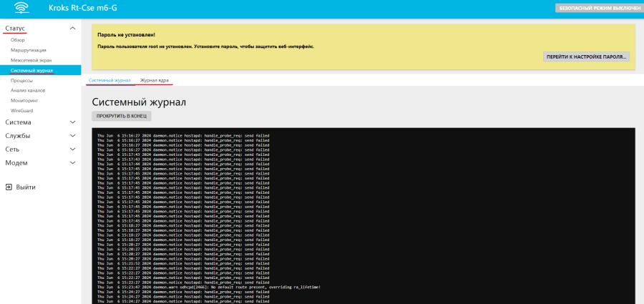The height and width of the screenshot is (304, 644).
Task: Click the Kroks Wi-Fi logo icon
Action: coord(21,9)
